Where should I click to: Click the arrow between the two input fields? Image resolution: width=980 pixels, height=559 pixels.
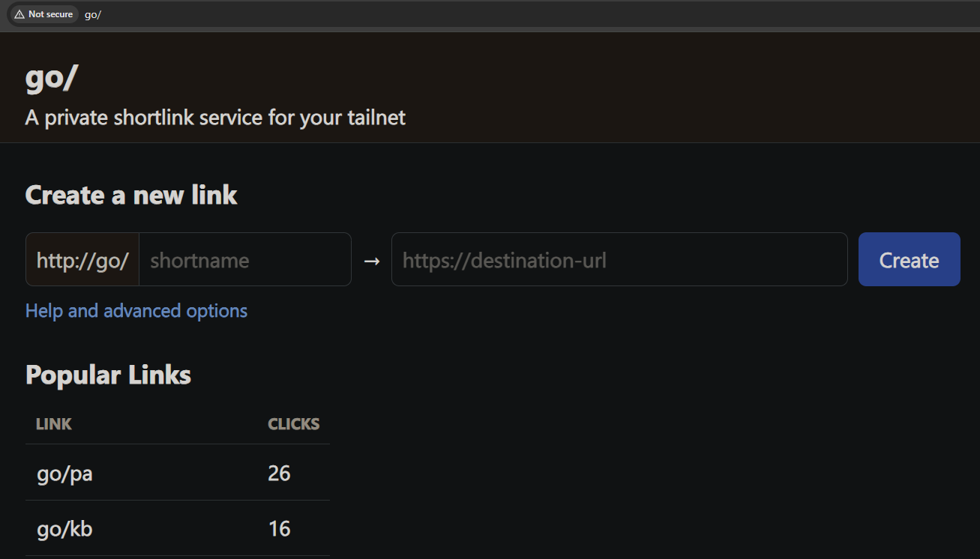[371, 259]
